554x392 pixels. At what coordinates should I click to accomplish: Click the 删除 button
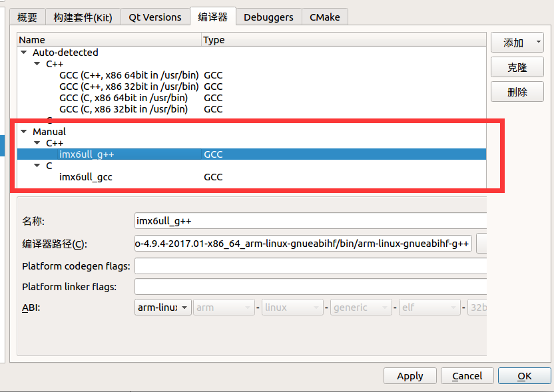tap(517, 91)
